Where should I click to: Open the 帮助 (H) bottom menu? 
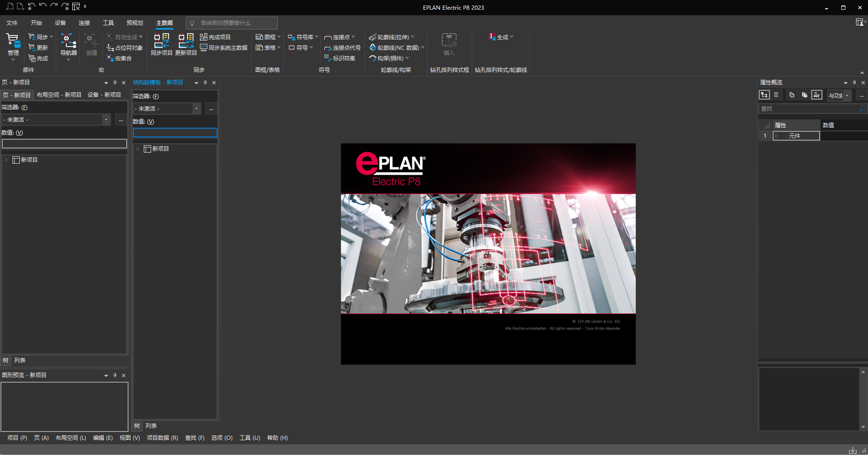click(x=277, y=438)
